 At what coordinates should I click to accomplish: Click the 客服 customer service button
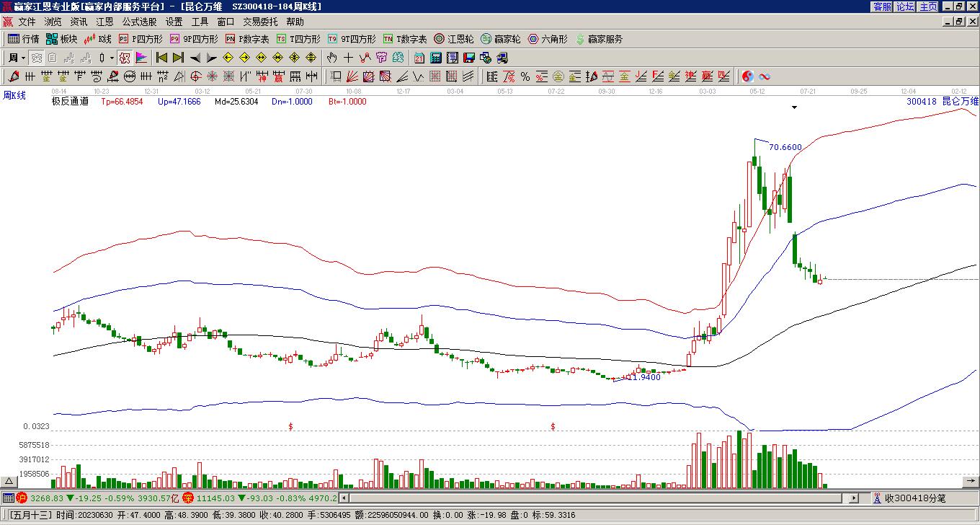click(883, 6)
